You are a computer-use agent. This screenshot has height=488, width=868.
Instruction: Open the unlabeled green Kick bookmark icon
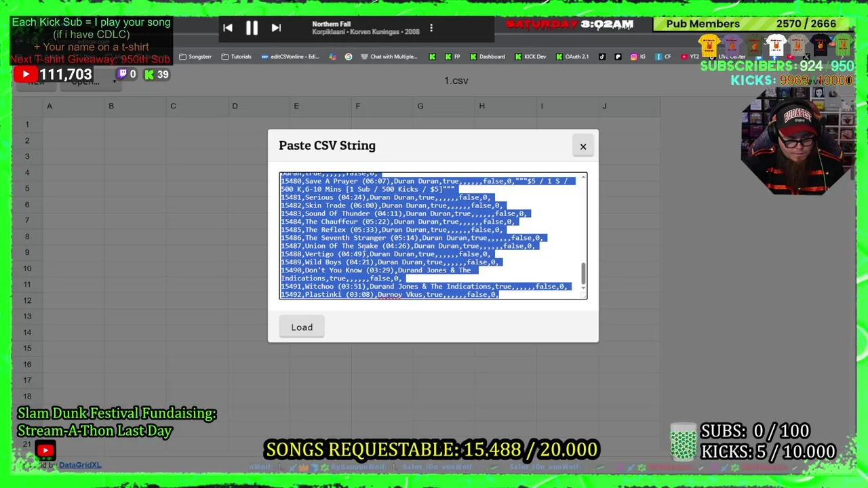432,57
